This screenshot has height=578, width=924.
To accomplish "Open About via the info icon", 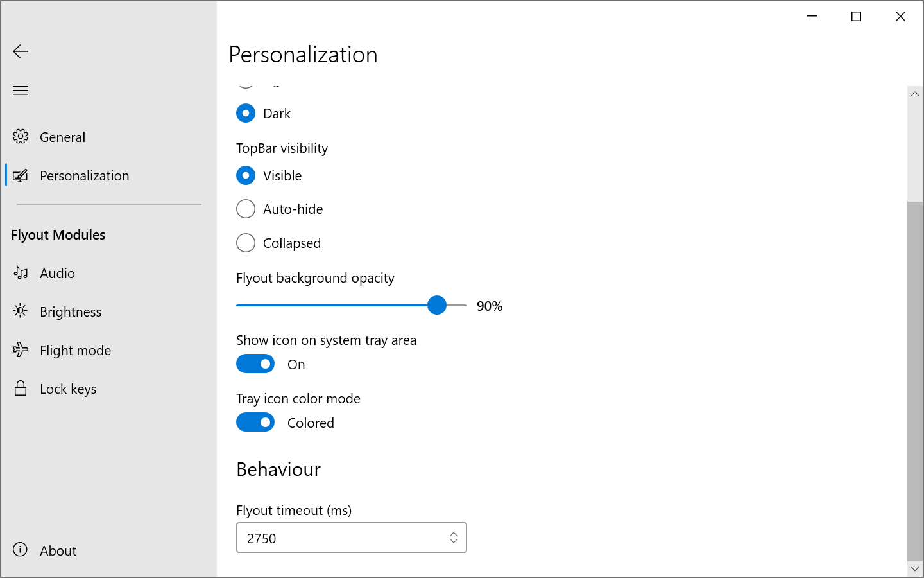I will [20, 550].
